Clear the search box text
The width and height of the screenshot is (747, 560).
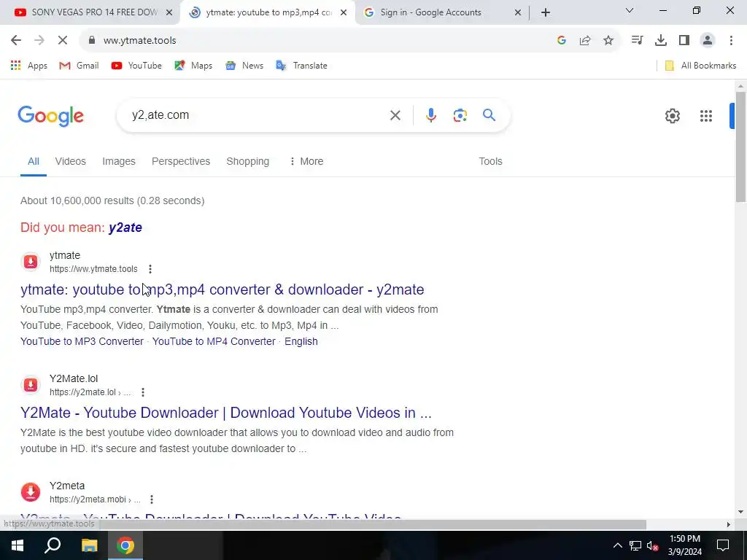coord(395,115)
